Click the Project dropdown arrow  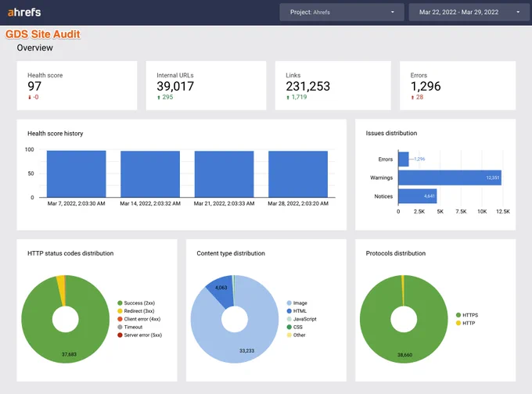tap(393, 13)
